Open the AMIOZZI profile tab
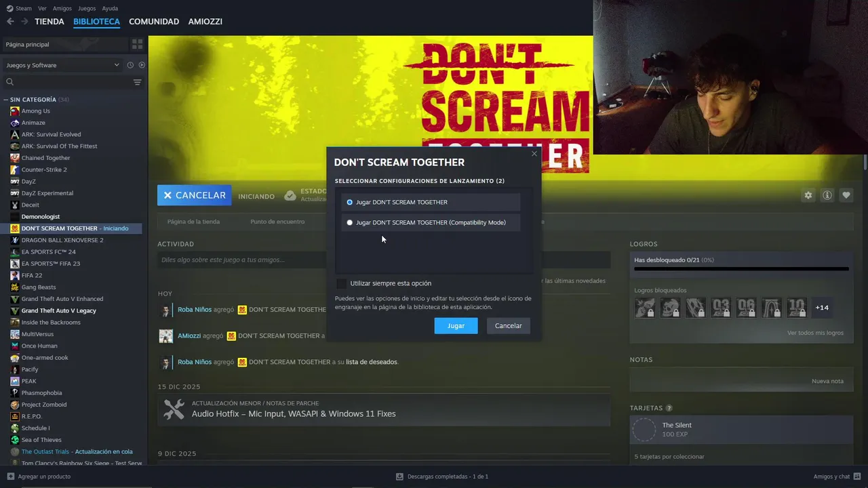Viewport: 868px width, 488px height. 205,22
